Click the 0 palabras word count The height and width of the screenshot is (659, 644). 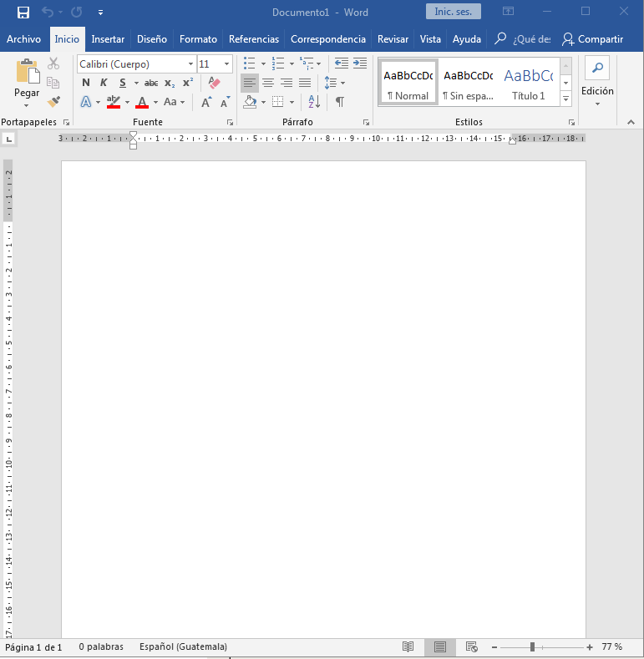(101, 646)
